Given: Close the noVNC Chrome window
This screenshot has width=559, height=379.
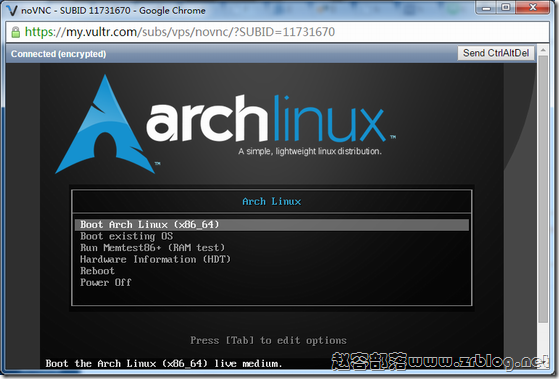Looking at the screenshot, I should click(533, 7).
